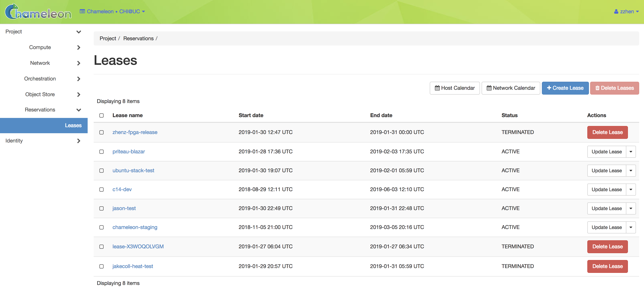This screenshot has width=644, height=293.
Task: Check the ubuntu-stack-test row checkbox
Action: pyautogui.click(x=102, y=171)
